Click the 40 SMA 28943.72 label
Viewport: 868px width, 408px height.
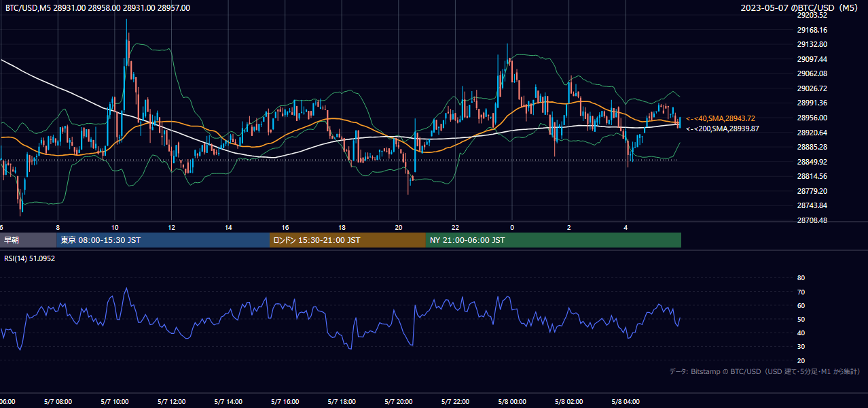(x=721, y=118)
